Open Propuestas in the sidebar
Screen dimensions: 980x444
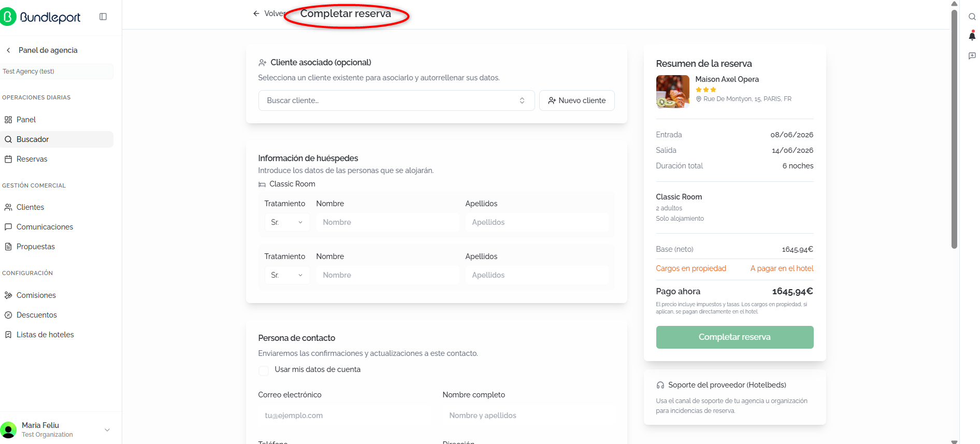[56, 247]
